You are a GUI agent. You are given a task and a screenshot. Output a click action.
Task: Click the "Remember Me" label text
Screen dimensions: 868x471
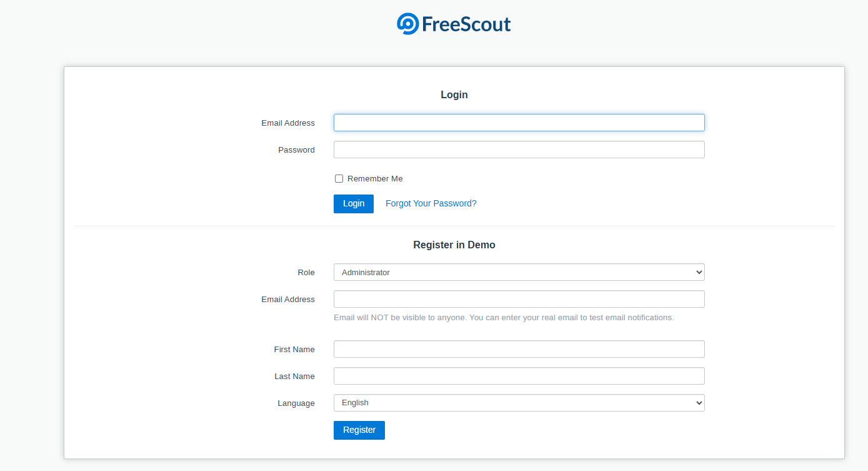[x=375, y=179]
